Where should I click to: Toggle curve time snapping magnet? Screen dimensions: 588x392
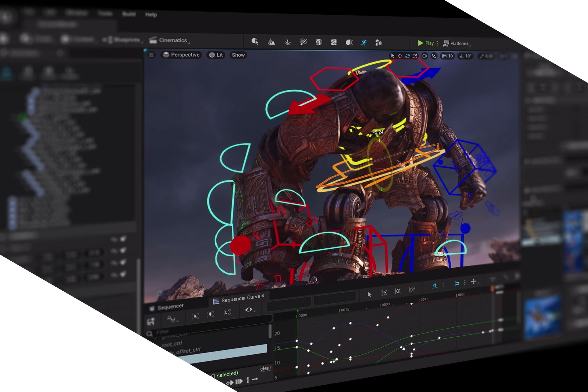tap(435, 286)
